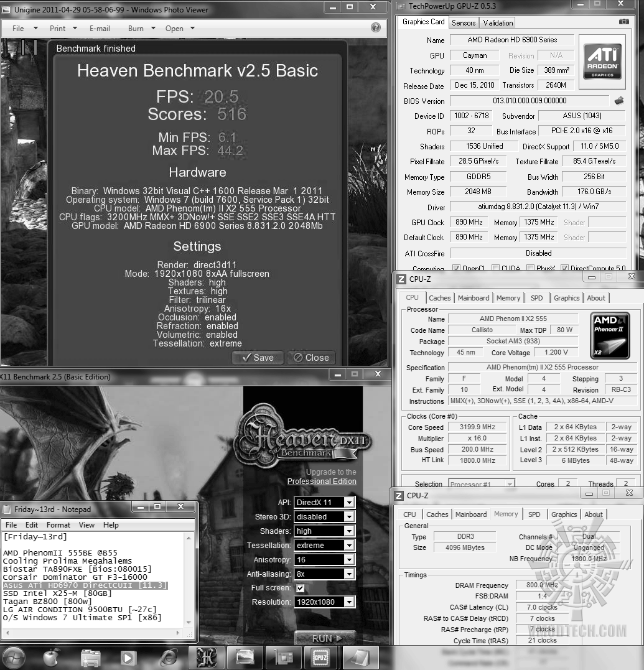
Task: Switch to CPU-Z taskbar icon
Action: point(321,658)
